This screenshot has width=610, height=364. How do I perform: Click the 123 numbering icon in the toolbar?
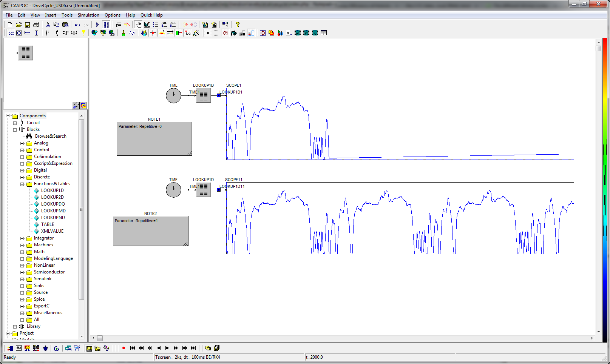click(188, 33)
